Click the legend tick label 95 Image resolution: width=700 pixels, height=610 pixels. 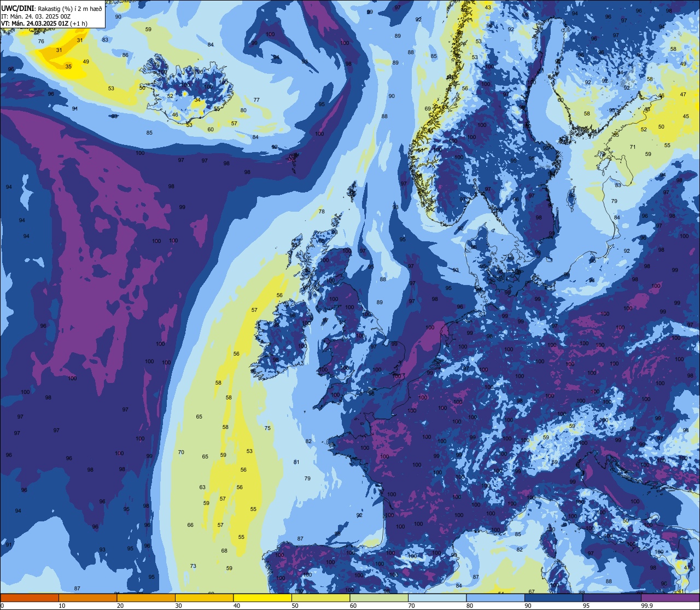[x=586, y=606]
